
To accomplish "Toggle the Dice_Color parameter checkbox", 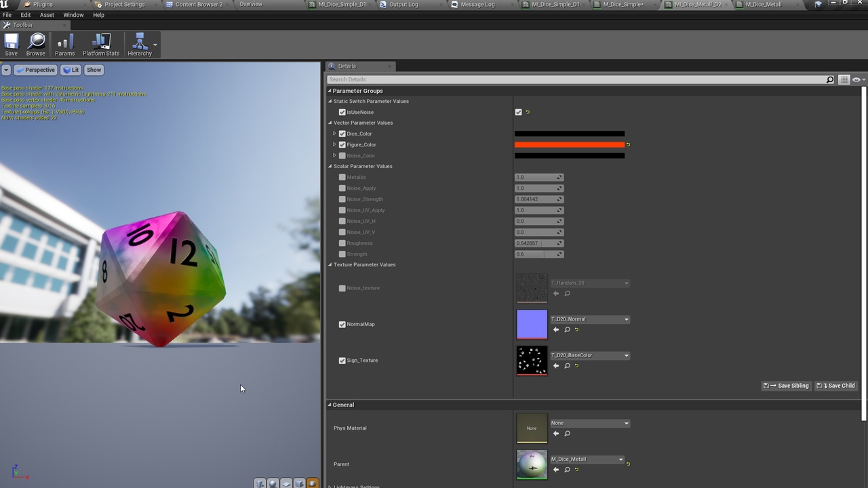I will coord(342,134).
